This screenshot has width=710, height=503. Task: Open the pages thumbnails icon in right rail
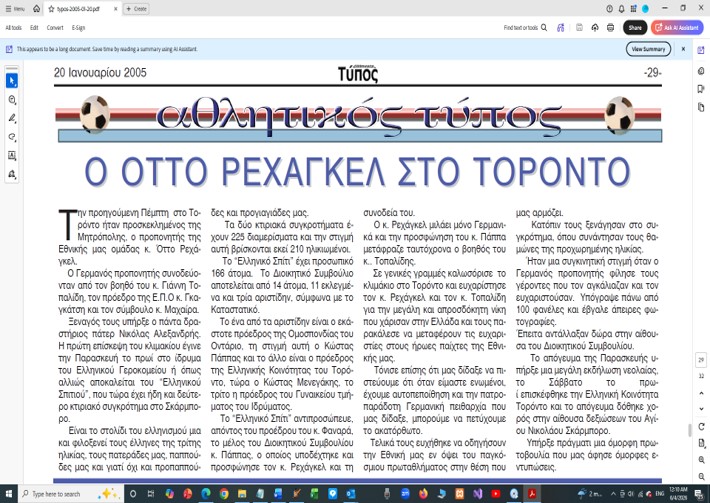click(701, 107)
